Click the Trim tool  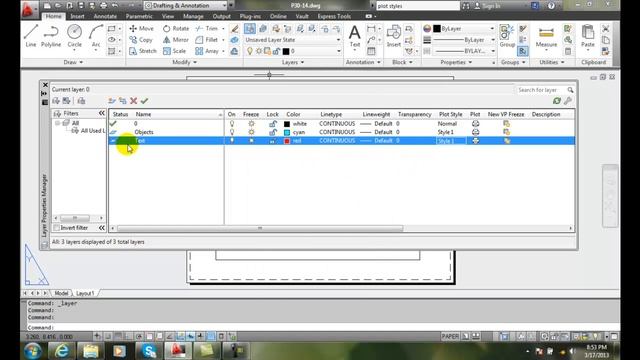[207, 29]
